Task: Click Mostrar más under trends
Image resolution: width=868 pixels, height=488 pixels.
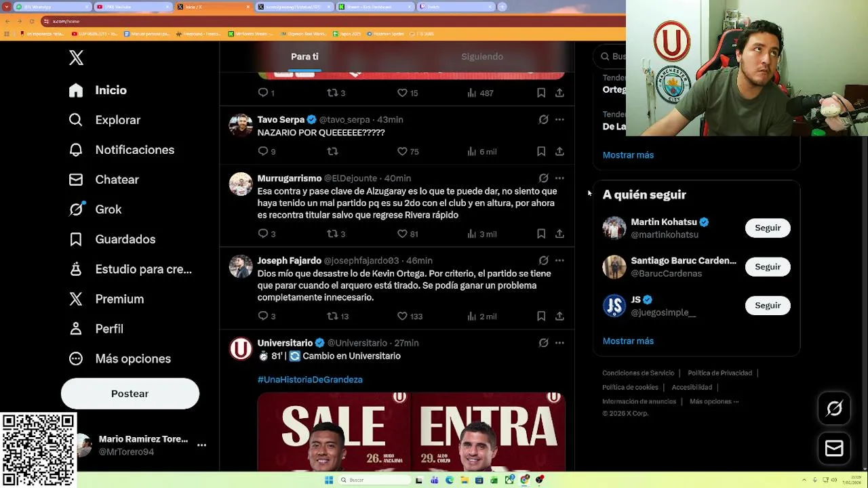Action: (x=628, y=155)
